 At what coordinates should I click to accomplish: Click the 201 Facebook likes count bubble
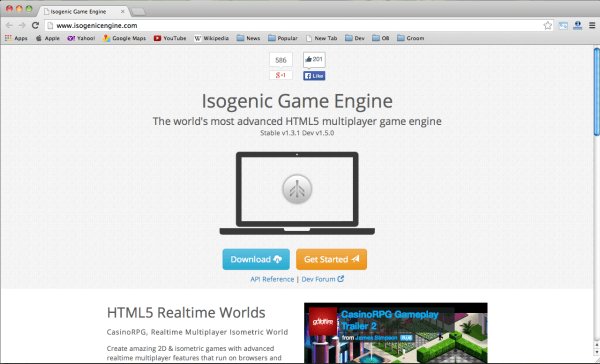(x=314, y=60)
